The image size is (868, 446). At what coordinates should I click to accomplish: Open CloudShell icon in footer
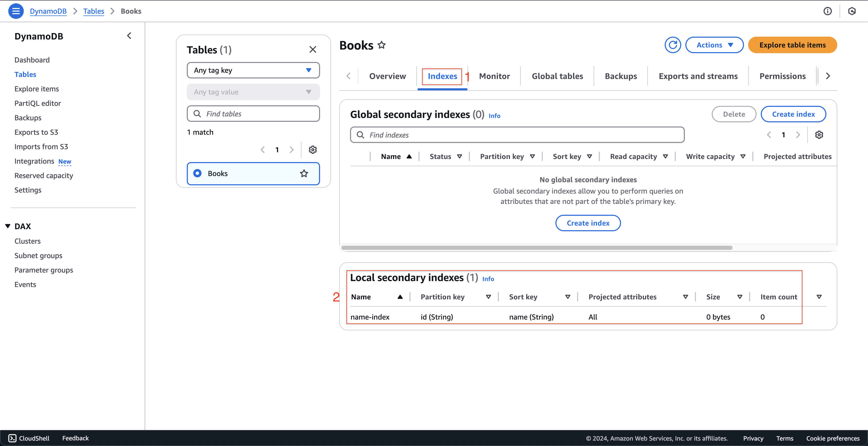coord(12,438)
